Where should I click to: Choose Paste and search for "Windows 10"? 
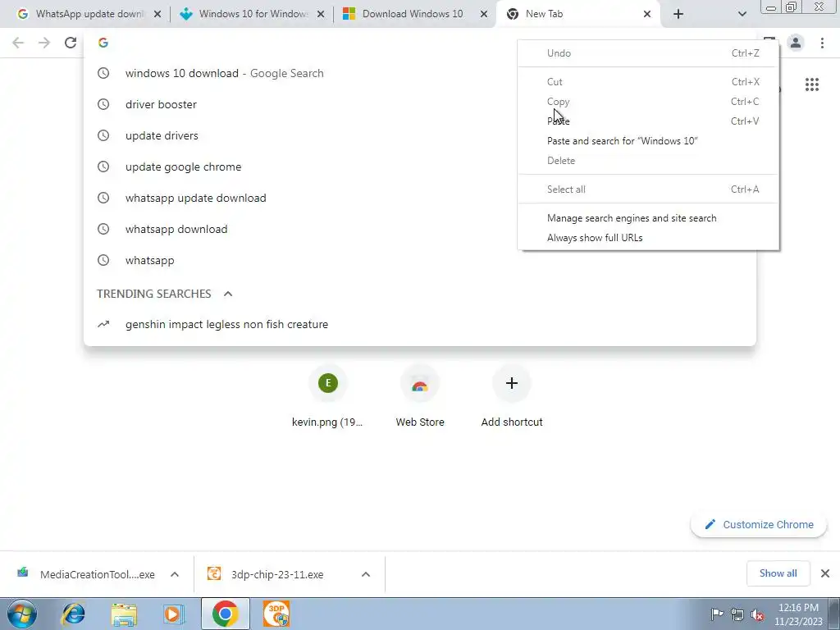pos(648,141)
